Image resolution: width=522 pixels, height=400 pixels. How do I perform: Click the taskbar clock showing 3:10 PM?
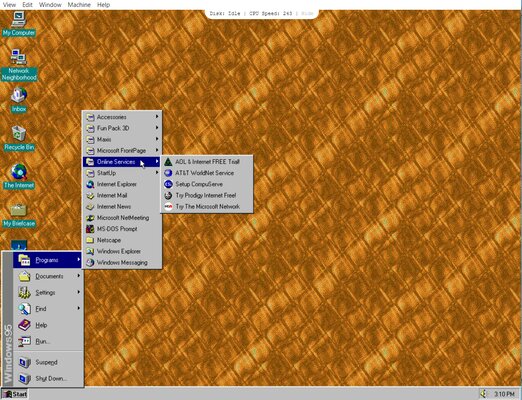(505, 394)
